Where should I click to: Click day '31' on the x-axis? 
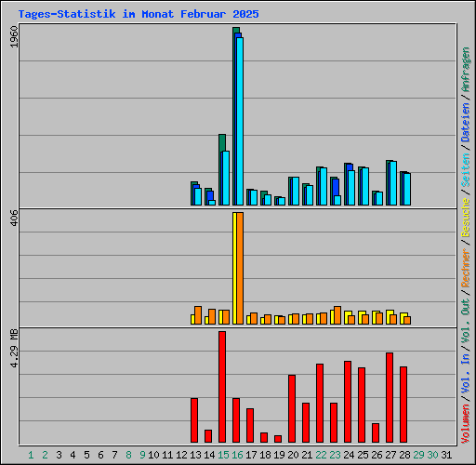446,455
